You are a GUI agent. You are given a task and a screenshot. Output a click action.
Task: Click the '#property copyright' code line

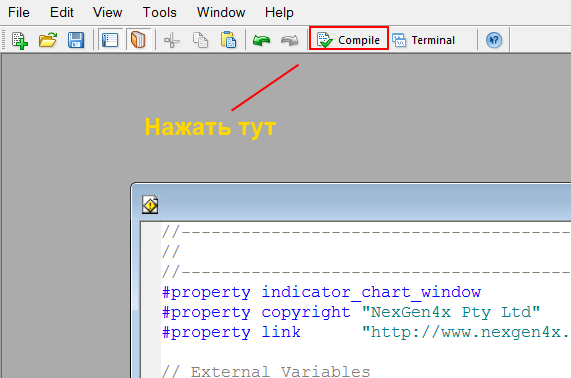tap(351, 312)
